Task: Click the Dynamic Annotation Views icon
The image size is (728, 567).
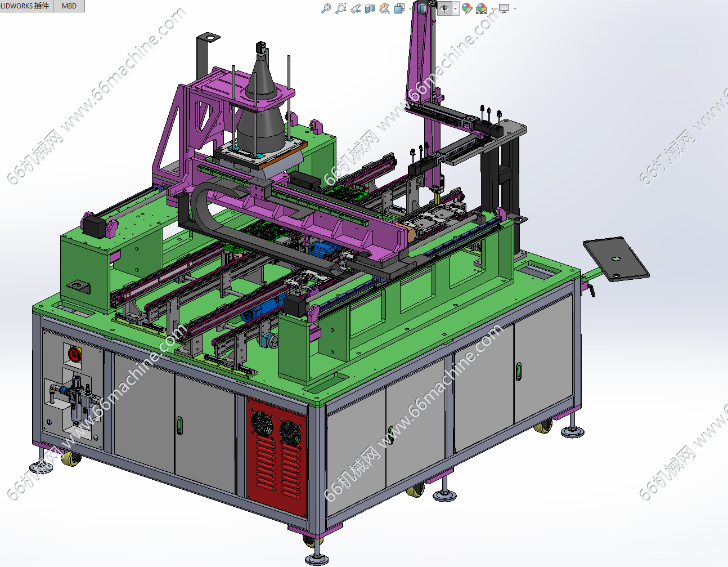Action: point(385,8)
